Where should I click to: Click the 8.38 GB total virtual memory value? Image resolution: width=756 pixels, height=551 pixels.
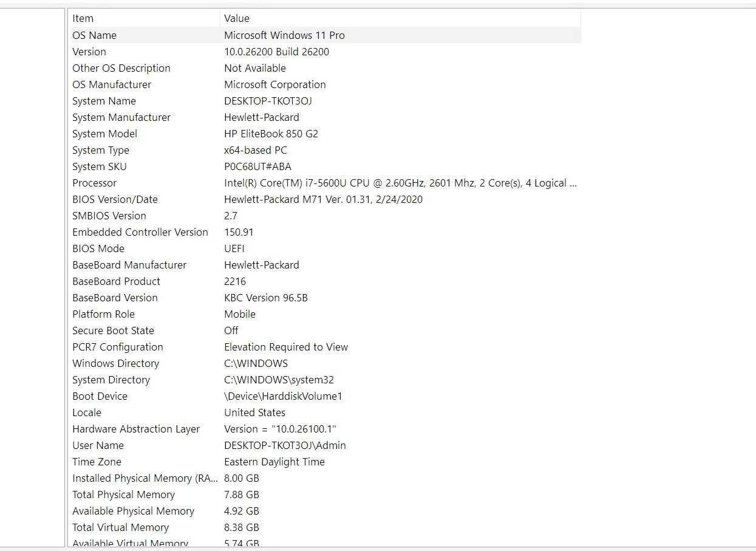(242, 527)
